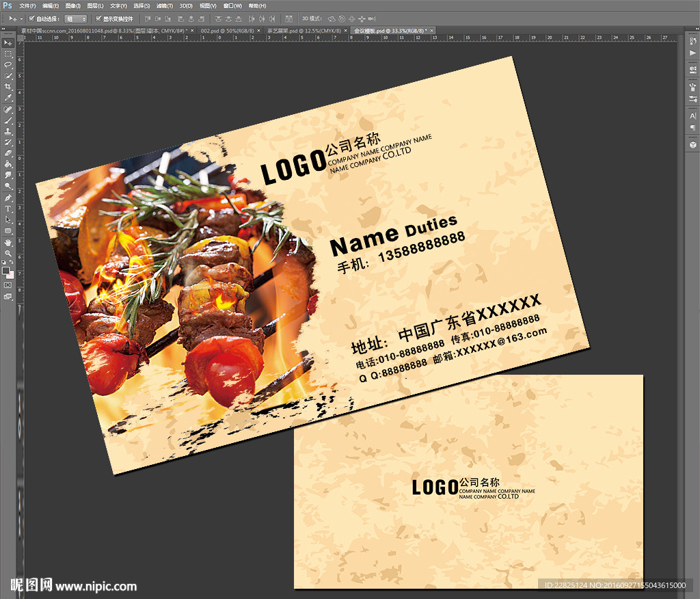
Task: Open the 图层(L) menu
Action: tap(95, 5)
